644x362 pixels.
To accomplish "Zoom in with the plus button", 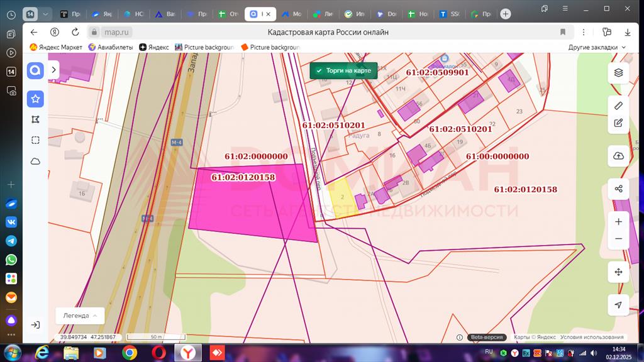I will click(618, 222).
